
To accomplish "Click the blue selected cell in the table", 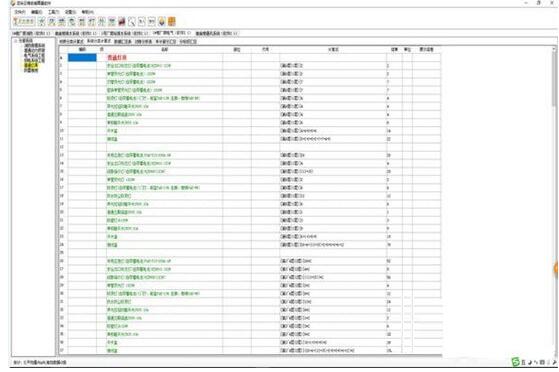I will [82, 57].
